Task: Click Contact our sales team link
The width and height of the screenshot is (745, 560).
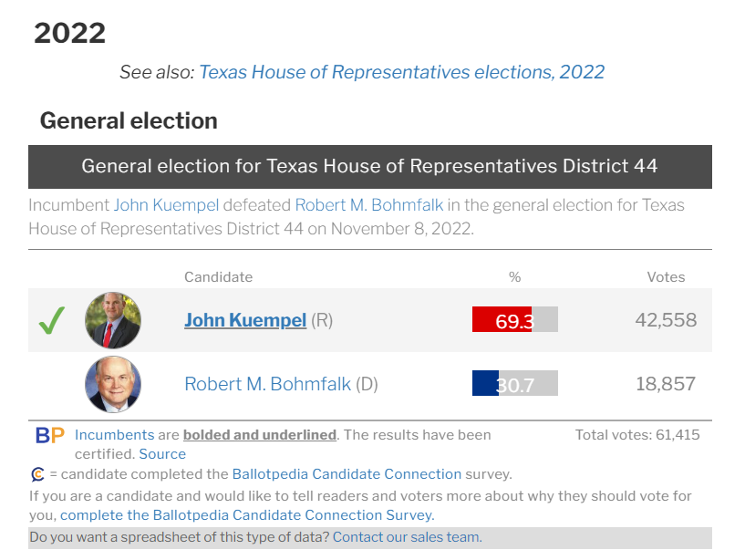Action: pos(407,537)
